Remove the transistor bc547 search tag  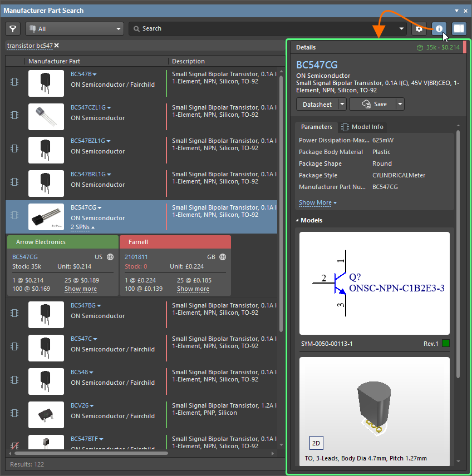57,46
